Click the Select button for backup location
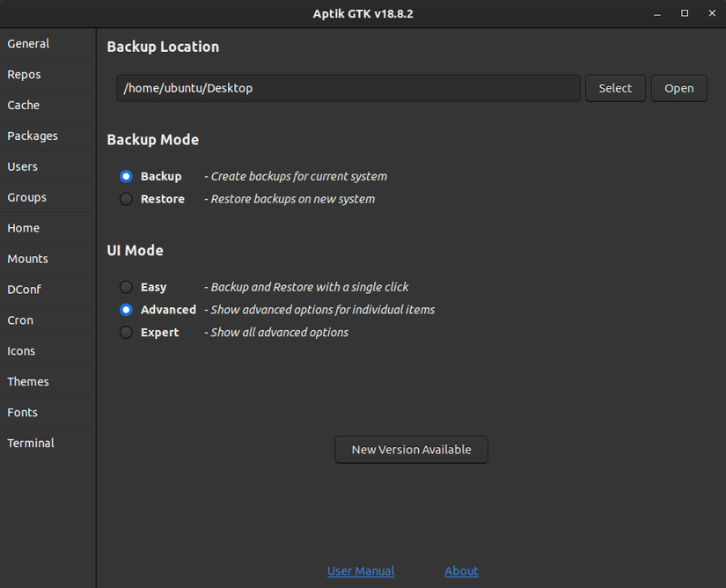Image resolution: width=726 pixels, height=588 pixels. (x=615, y=88)
